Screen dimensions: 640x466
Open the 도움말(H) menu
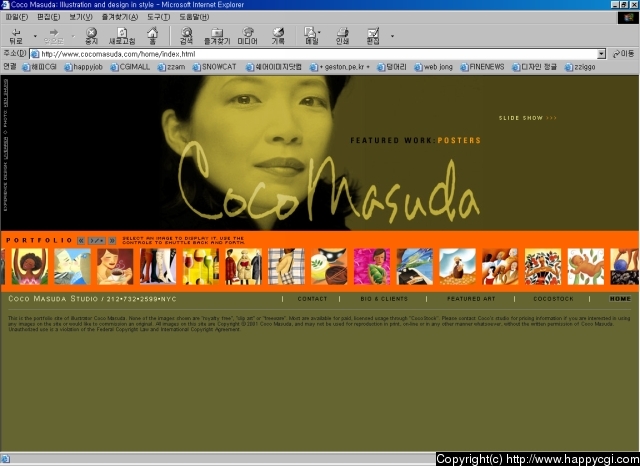coord(194,17)
